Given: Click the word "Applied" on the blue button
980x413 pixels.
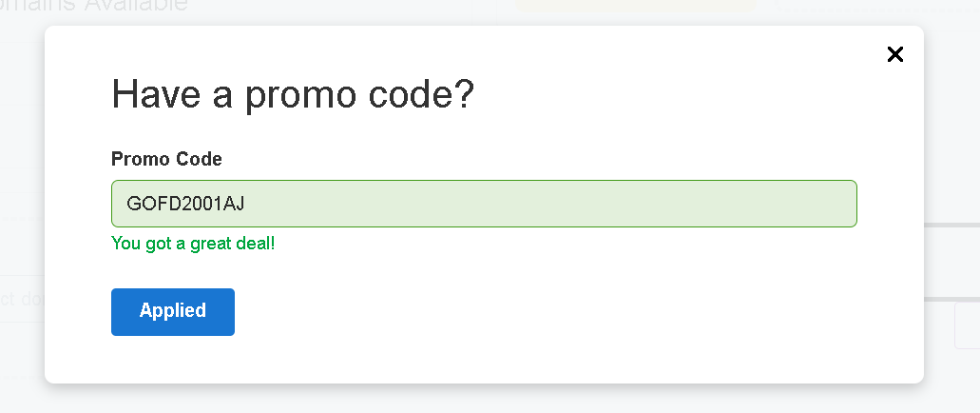Looking at the screenshot, I should coord(173,311).
